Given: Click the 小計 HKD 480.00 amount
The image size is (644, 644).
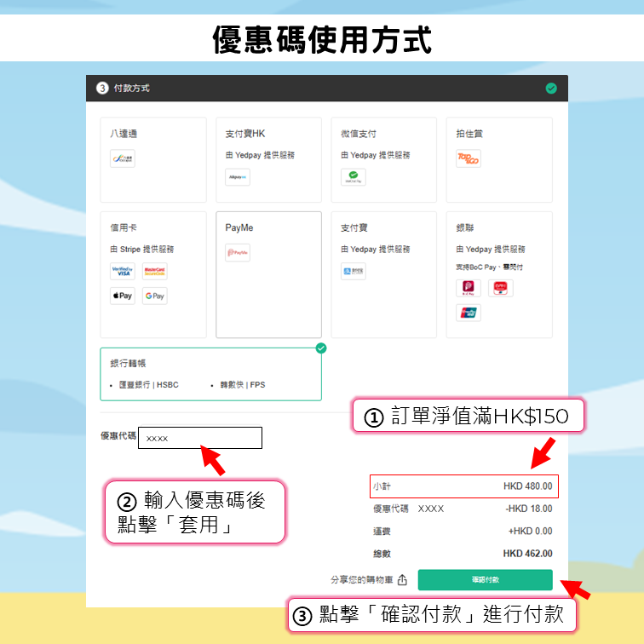Looking at the screenshot, I should [528, 486].
